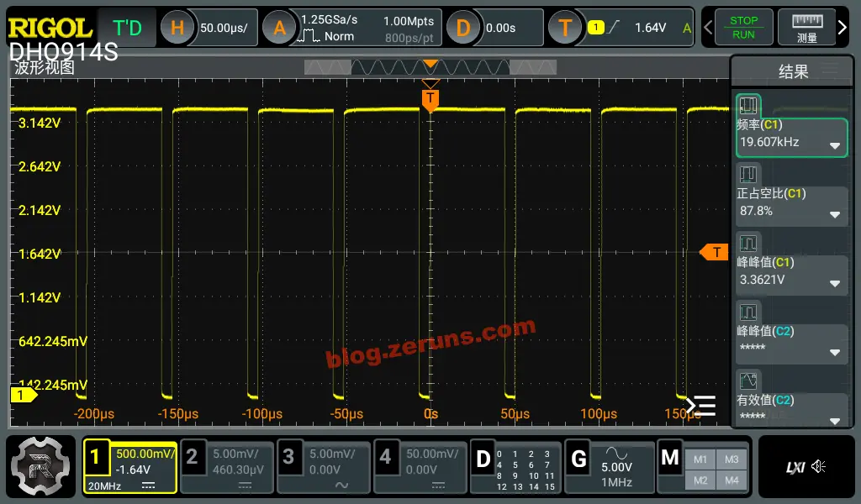The height and width of the screenshot is (504, 861).
Task: Select the 1.64V trigger level value
Action: (x=651, y=28)
